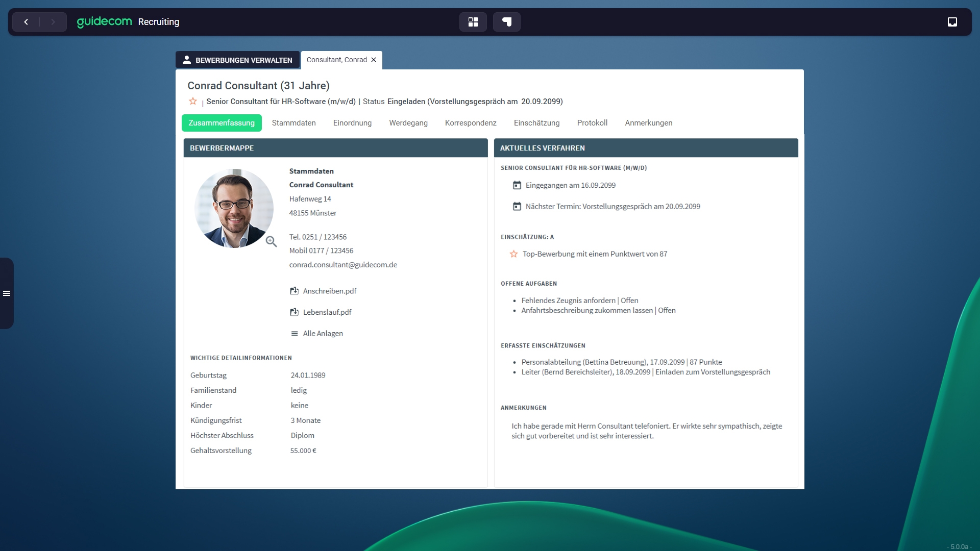The height and width of the screenshot is (551, 980).
Task: Open the Werdegang tab
Action: point(408,123)
